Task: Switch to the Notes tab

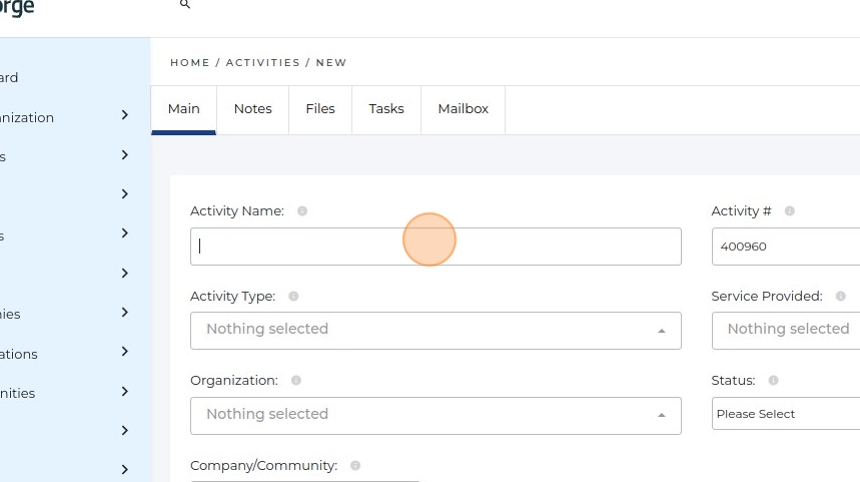Action: (253, 109)
